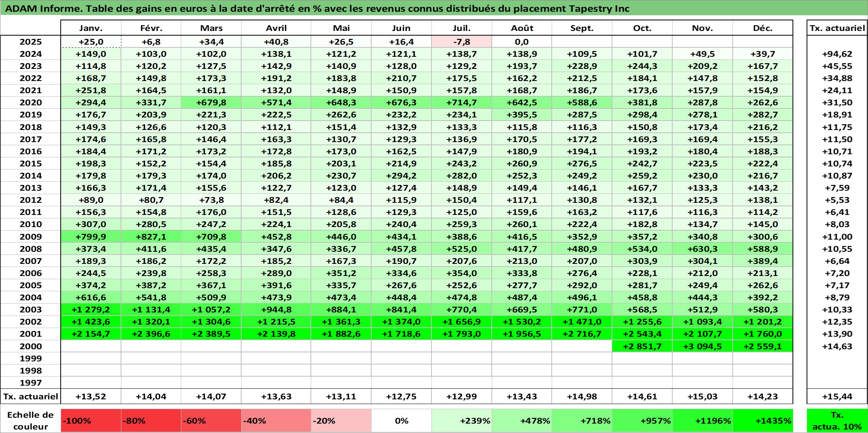The image size is (868, 433).
Task: Click the +244,3 cell in October 2023
Action: (642, 66)
